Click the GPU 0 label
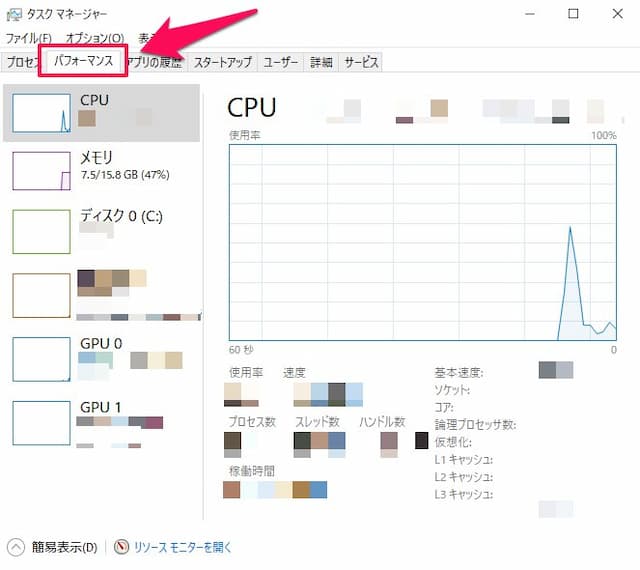 tap(101, 343)
